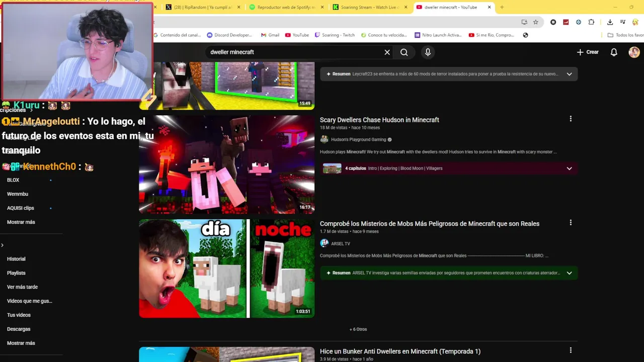Open options menu for Hice un Bunker video

point(571,350)
